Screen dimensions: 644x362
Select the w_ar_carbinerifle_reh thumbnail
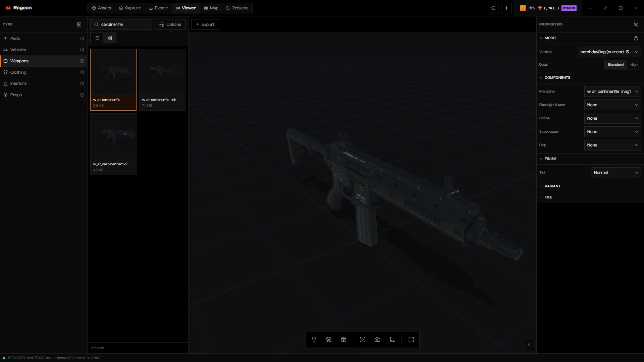click(162, 80)
